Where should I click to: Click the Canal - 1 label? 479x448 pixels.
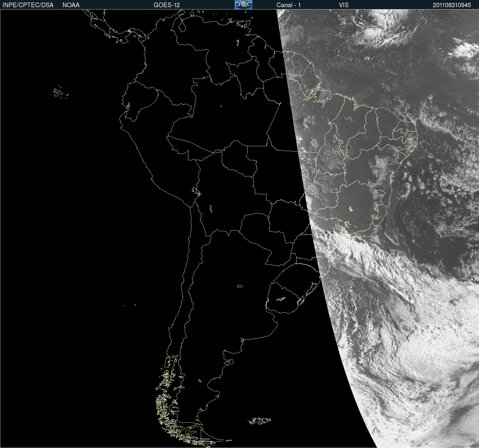click(x=288, y=5)
